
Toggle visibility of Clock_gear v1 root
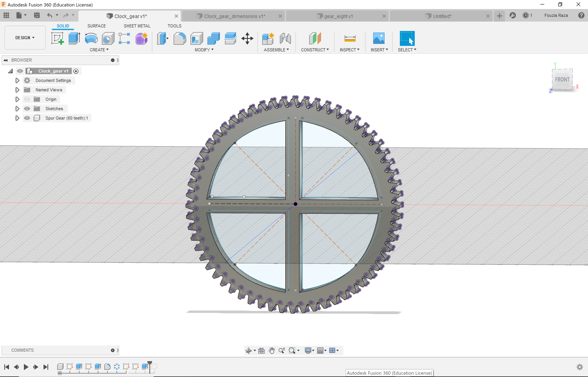click(20, 71)
